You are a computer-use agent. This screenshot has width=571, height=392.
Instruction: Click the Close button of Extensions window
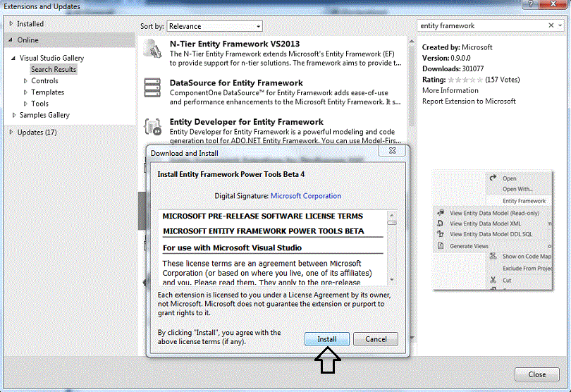pos(537,374)
